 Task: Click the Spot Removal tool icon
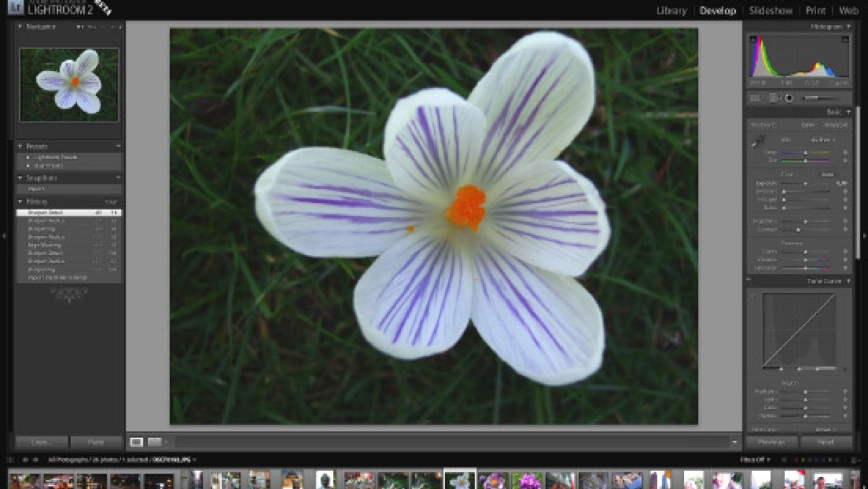tap(773, 98)
